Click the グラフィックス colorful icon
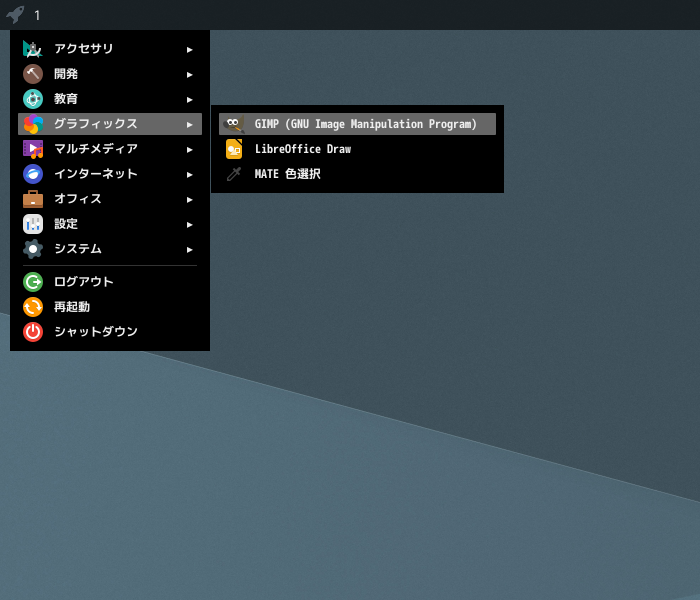 tap(33, 124)
